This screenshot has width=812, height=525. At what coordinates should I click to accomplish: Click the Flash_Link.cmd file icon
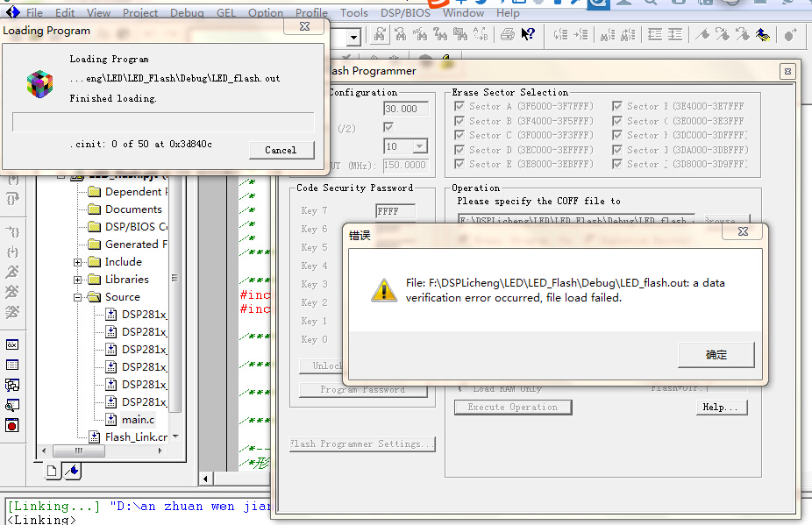(x=94, y=437)
